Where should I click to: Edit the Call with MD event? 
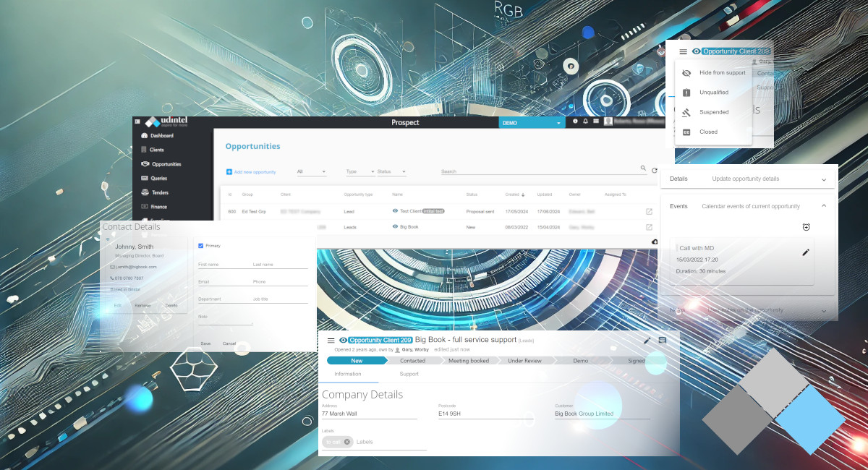tap(806, 252)
